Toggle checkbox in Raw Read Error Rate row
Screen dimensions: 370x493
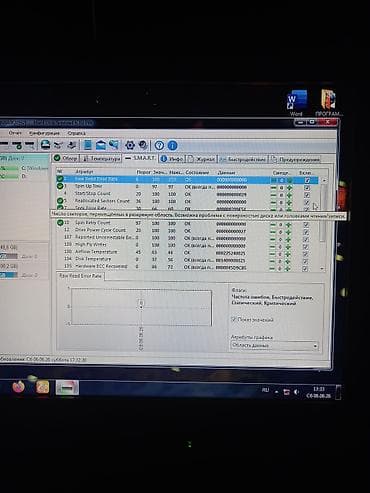click(x=307, y=180)
